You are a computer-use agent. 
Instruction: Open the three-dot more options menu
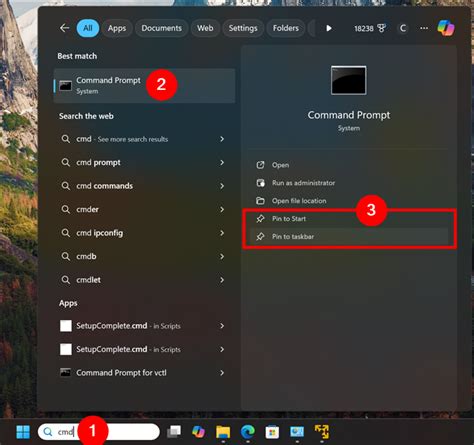(x=424, y=28)
